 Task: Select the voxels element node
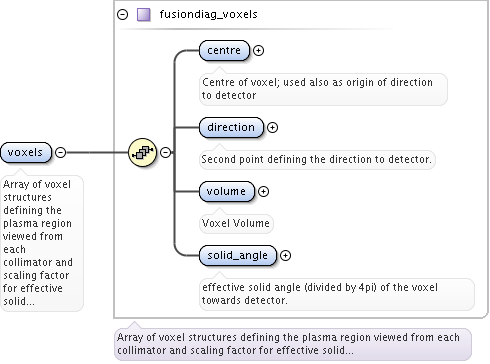coord(26,152)
